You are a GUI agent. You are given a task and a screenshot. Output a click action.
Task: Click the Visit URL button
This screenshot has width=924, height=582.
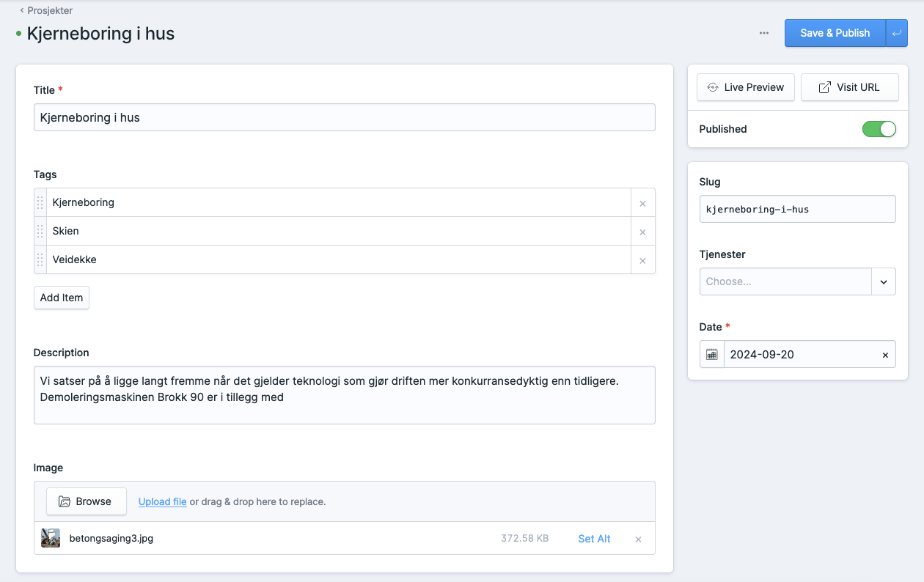(849, 87)
